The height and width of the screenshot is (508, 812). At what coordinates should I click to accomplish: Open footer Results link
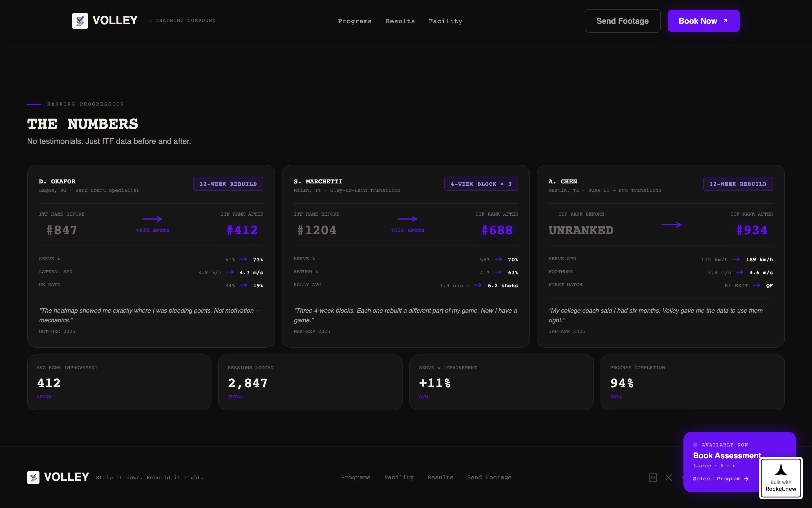[x=440, y=478]
